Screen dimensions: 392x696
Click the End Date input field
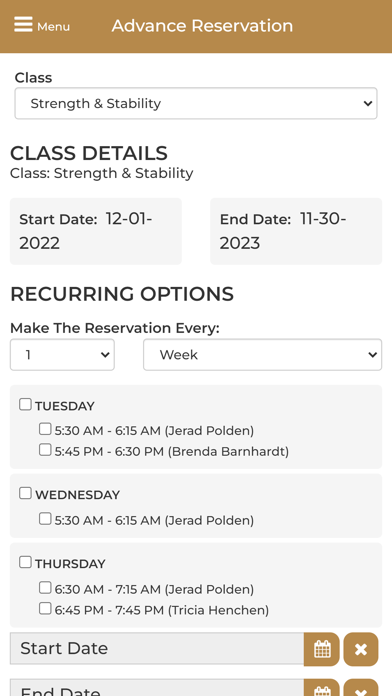[157, 688]
